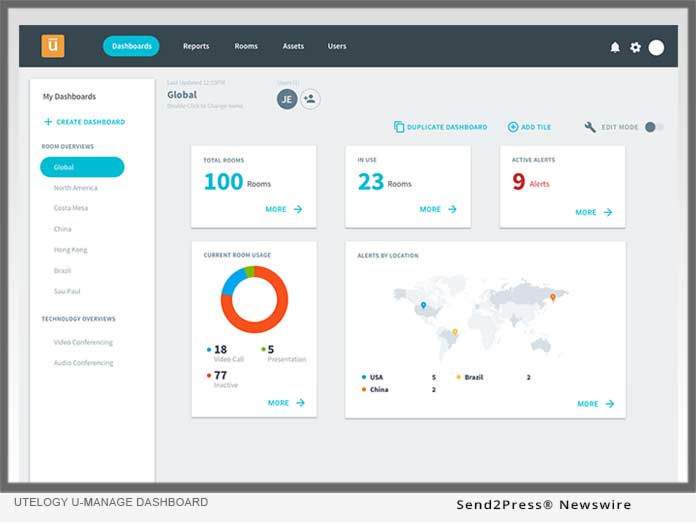This screenshot has width=696, height=522.
Task: Click the white user profile avatar
Action: 656,47
